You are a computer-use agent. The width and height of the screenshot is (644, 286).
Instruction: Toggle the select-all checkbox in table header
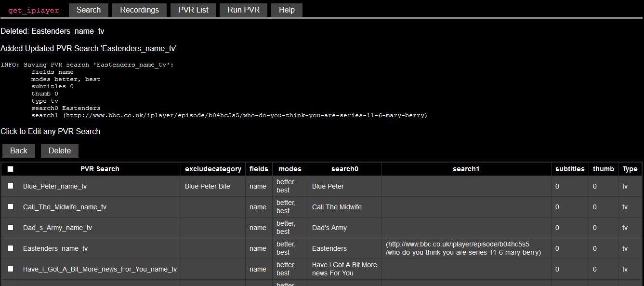10,169
